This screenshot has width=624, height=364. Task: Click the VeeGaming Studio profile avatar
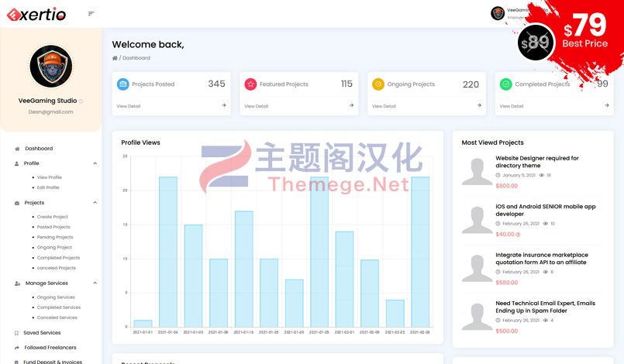(51, 66)
